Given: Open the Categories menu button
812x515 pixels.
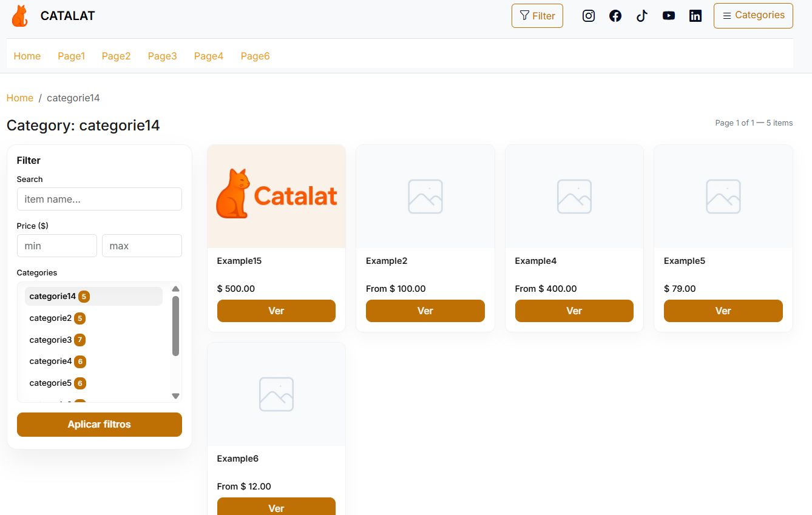Looking at the screenshot, I should coord(753,16).
